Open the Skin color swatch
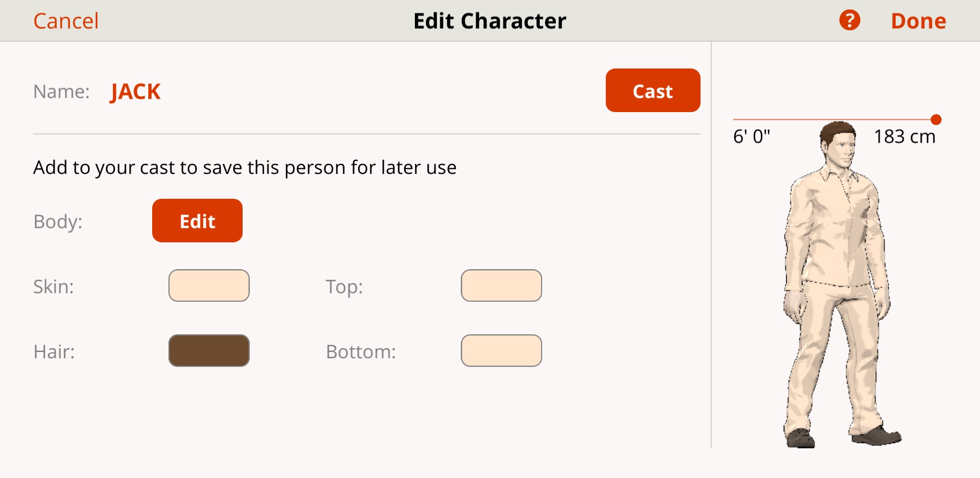Screen dimensions: 980x478 [209, 285]
